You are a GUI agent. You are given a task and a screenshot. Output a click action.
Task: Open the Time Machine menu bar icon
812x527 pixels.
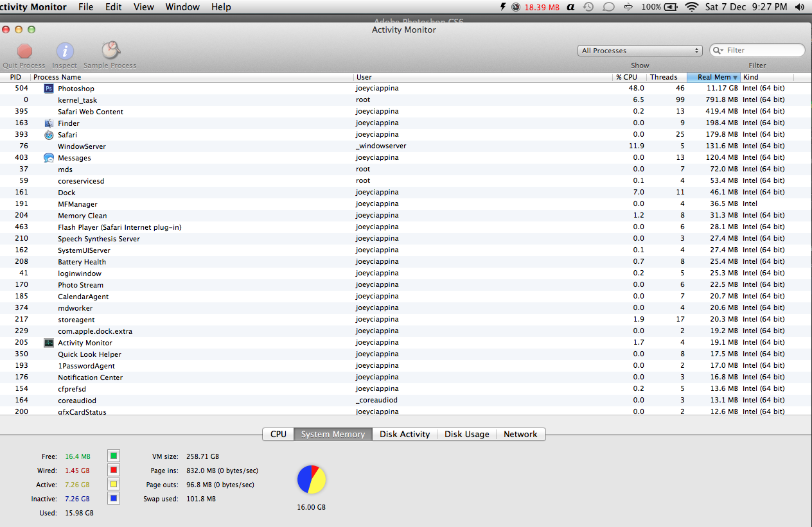click(x=588, y=7)
